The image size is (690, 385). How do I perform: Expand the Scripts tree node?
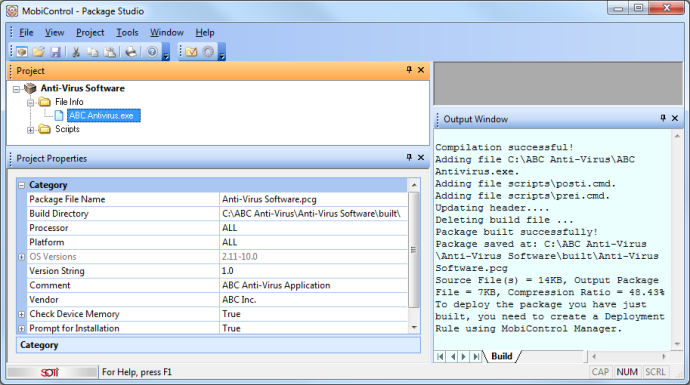click(x=30, y=130)
